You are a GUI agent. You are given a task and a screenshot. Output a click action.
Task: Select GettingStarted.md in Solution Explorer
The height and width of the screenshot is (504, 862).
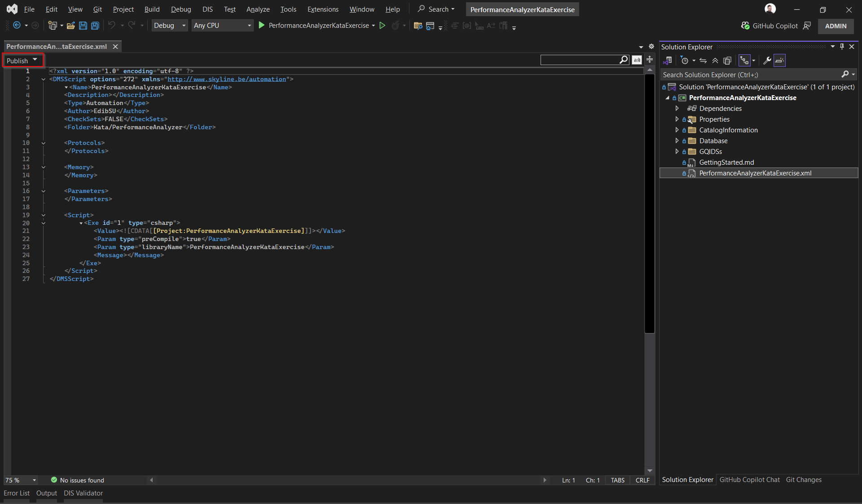click(726, 162)
